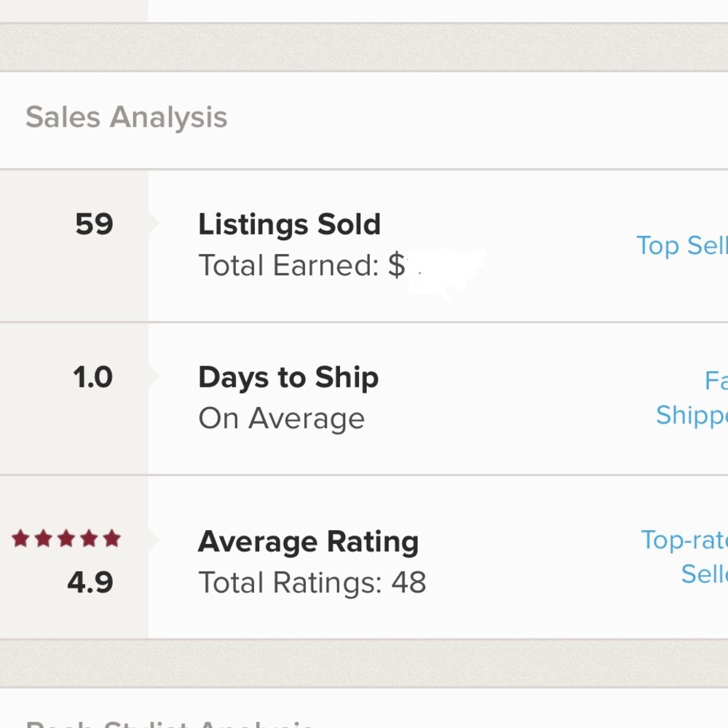Image resolution: width=728 pixels, height=728 pixels.
Task: Tap the first red star icon
Action: tap(20, 539)
